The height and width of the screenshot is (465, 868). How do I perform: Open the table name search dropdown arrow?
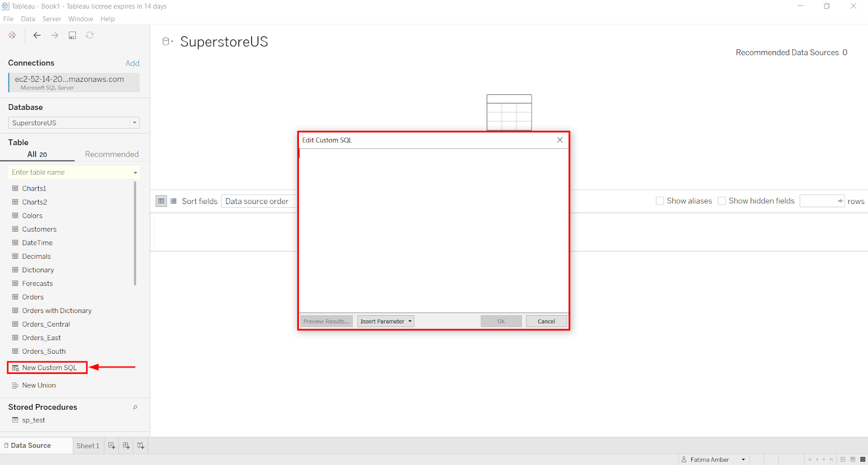tap(135, 173)
